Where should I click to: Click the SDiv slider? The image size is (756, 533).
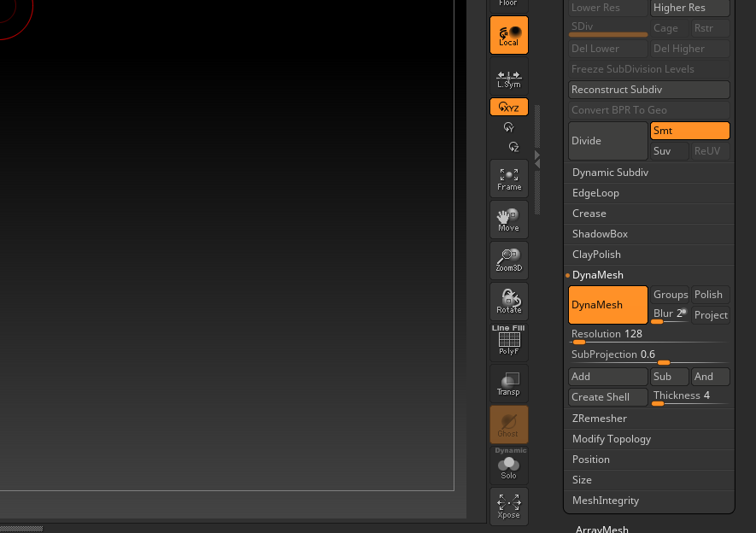click(608, 28)
